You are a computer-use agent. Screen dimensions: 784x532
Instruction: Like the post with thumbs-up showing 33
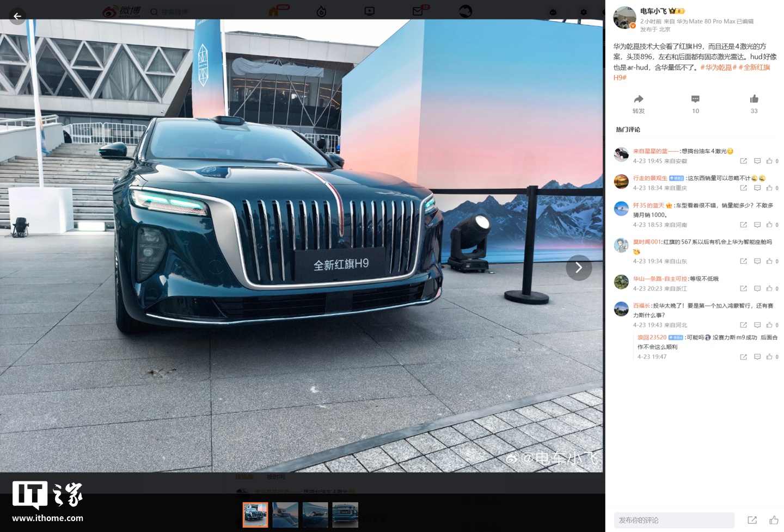754,99
